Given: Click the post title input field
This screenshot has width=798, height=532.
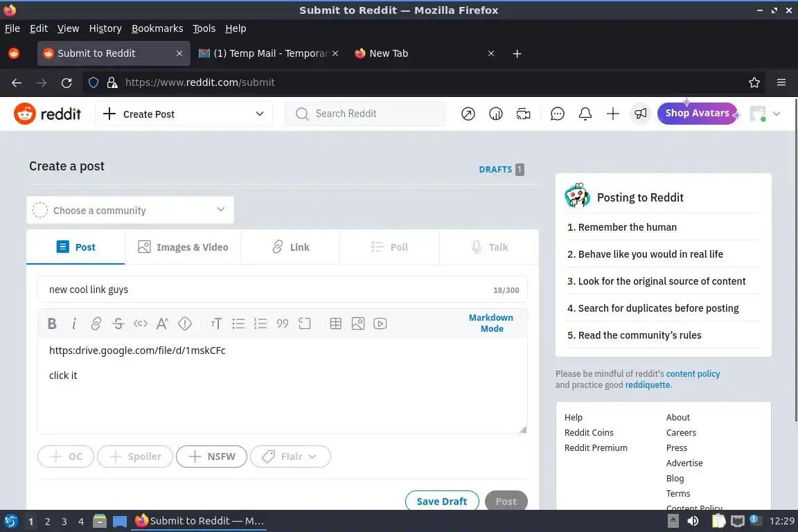Looking at the screenshot, I should tap(283, 290).
